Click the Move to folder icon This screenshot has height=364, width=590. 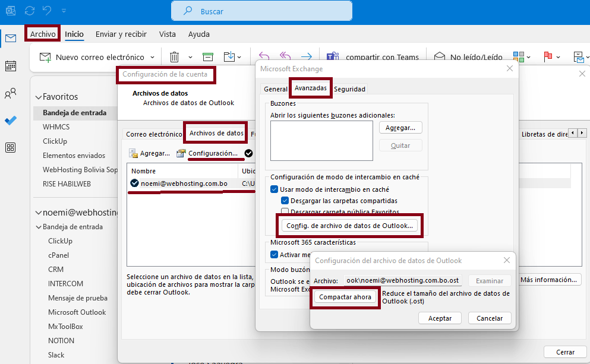click(x=229, y=57)
